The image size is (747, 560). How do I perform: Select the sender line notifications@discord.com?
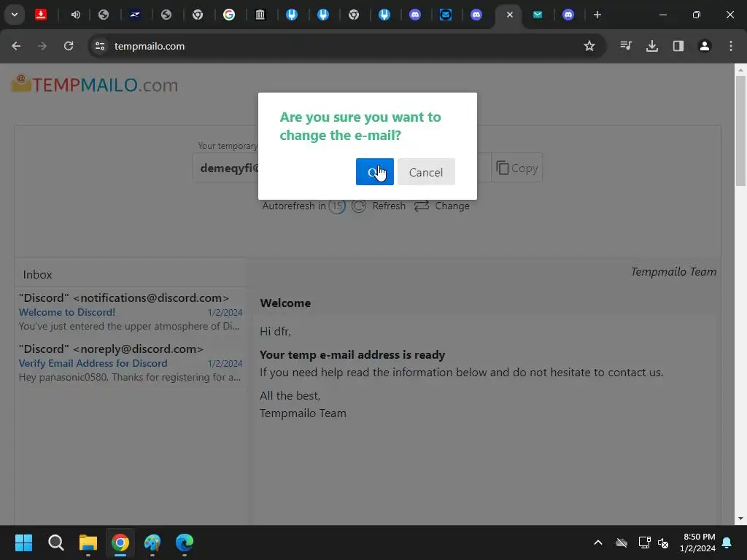tap(124, 297)
